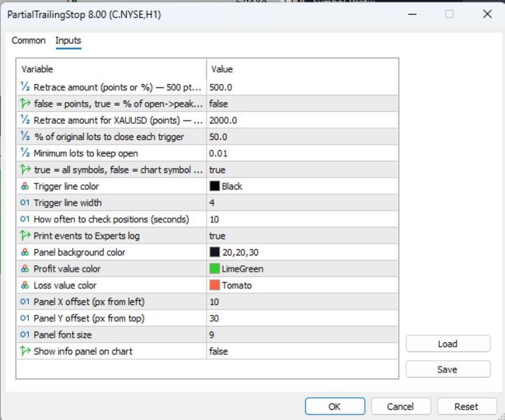Select the Profit value color label
This screenshot has width=505, height=420.
point(67,268)
